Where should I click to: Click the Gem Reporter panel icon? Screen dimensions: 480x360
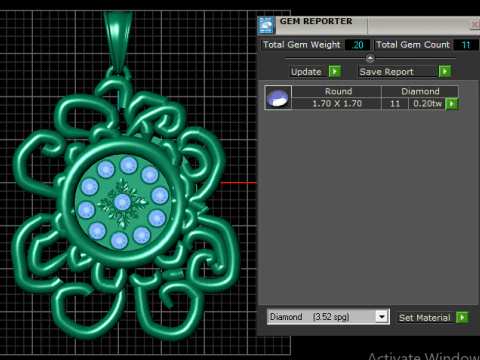[266, 25]
